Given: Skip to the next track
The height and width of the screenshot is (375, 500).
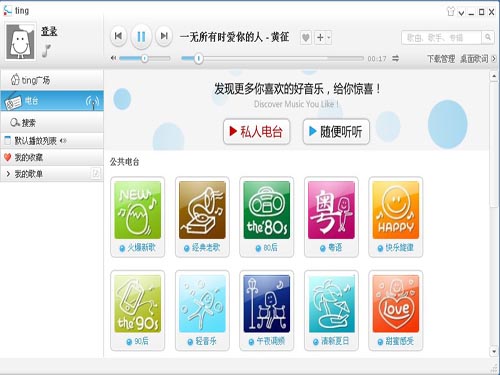Looking at the screenshot, I should pyautogui.click(x=164, y=36).
